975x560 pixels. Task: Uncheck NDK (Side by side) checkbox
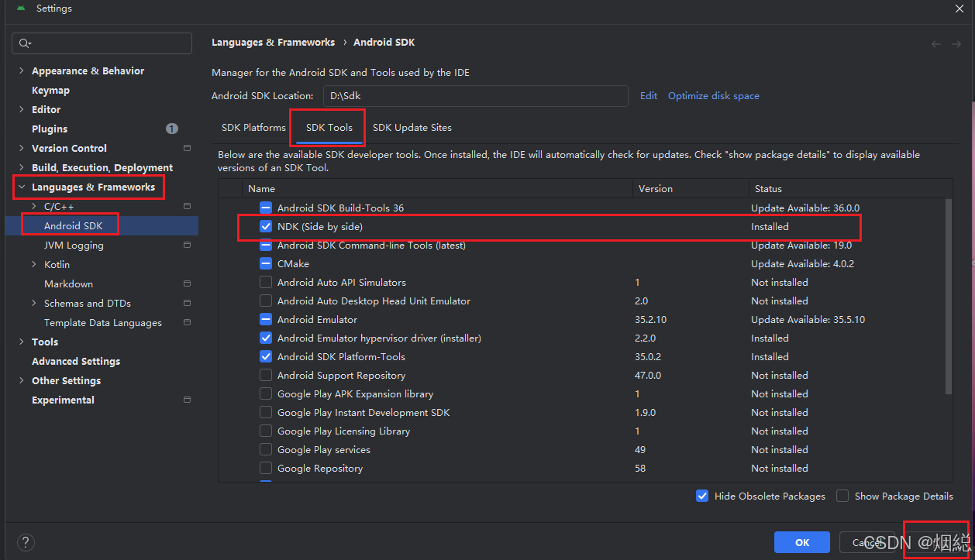click(266, 226)
